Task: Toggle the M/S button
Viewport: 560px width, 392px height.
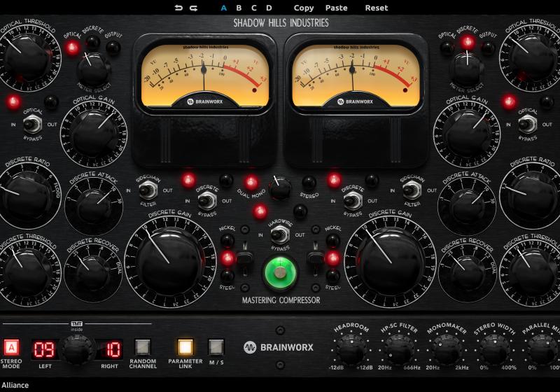Action: (216, 347)
